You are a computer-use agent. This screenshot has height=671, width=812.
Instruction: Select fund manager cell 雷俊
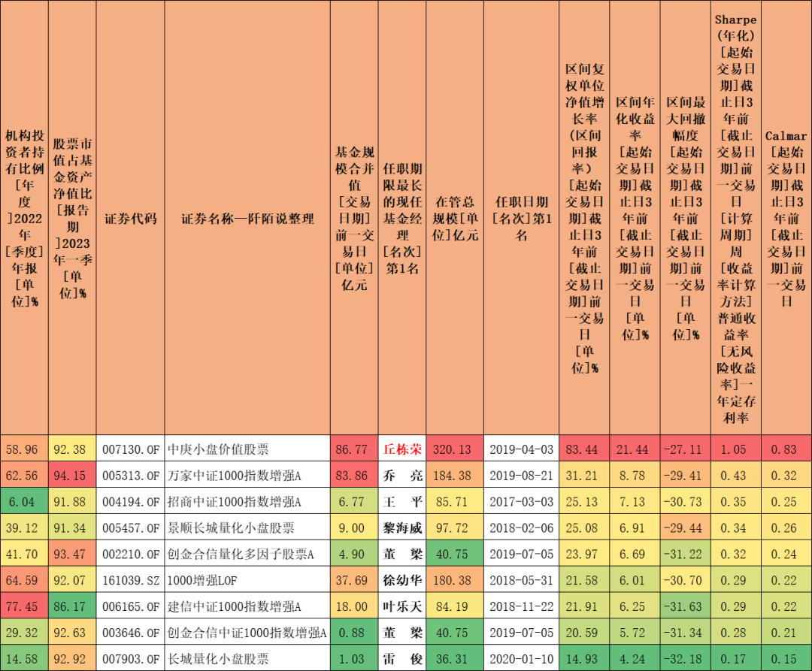coord(402,658)
